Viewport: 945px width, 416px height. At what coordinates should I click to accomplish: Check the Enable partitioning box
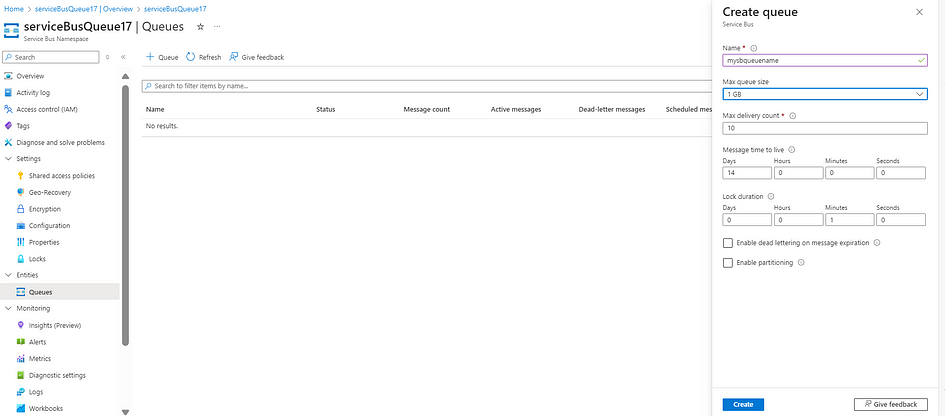tap(727, 263)
